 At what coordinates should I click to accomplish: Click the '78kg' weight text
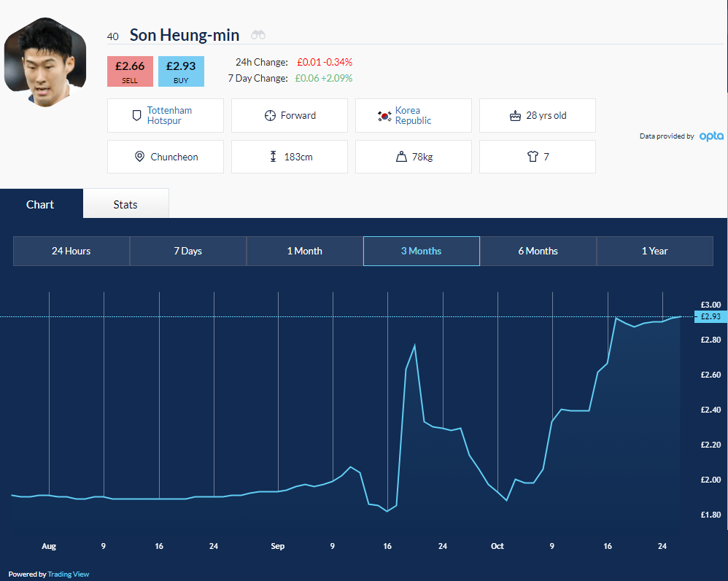point(422,157)
